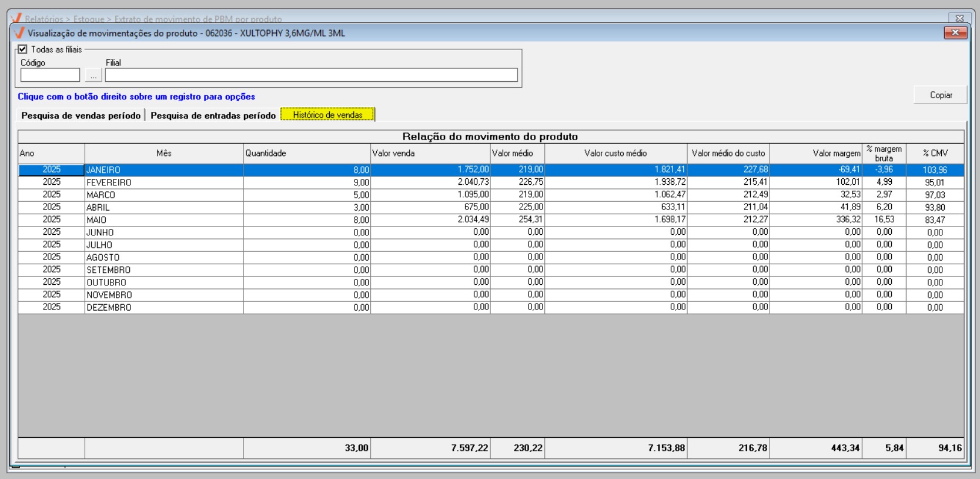Click the 'Valor margem' column header
This screenshot has width=980, height=479.
pos(815,154)
